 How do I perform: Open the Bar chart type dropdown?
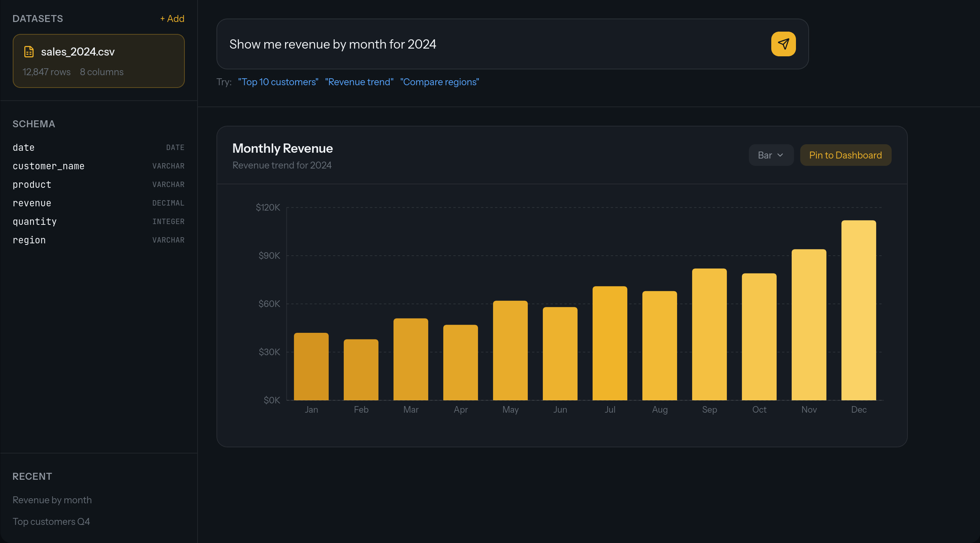coord(770,155)
